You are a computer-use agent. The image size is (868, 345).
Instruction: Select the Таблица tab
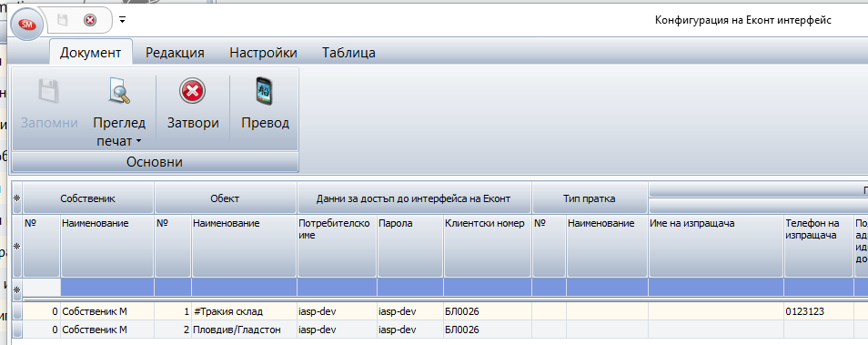click(x=348, y=53)
